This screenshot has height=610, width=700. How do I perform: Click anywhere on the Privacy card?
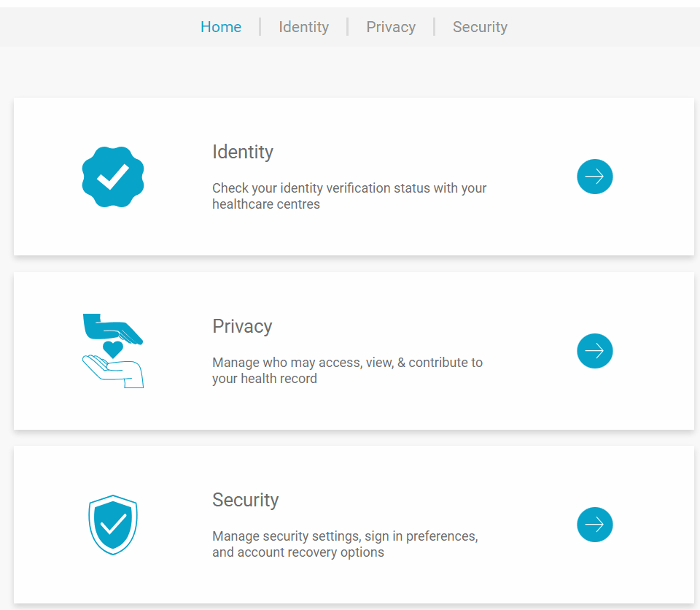tap(354, 351)
